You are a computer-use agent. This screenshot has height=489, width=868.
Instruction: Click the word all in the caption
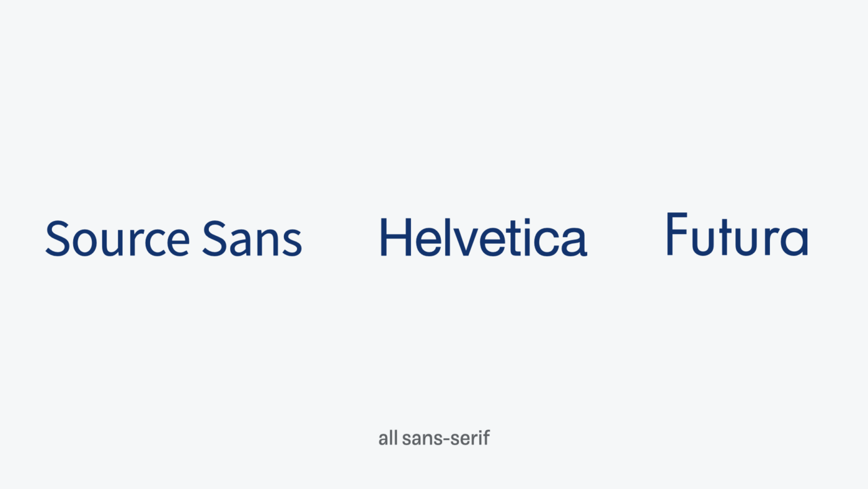point(387,438)
